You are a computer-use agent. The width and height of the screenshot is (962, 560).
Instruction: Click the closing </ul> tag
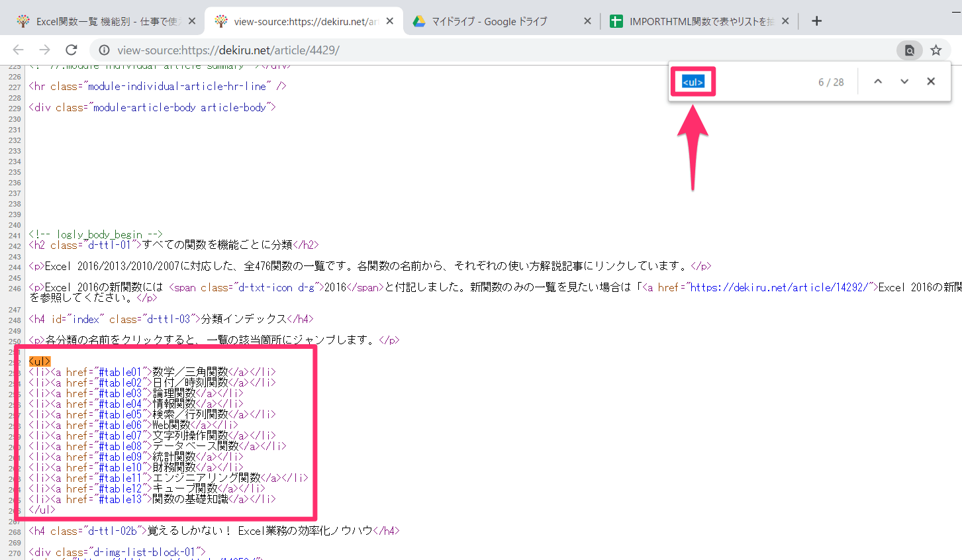pos(42,510)
